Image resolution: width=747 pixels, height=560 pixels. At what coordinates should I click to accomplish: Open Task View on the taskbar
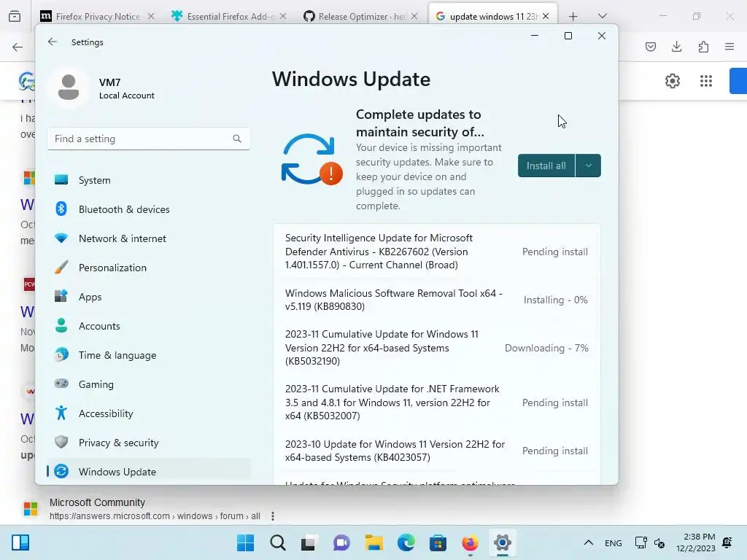click(x=309, y=542)
